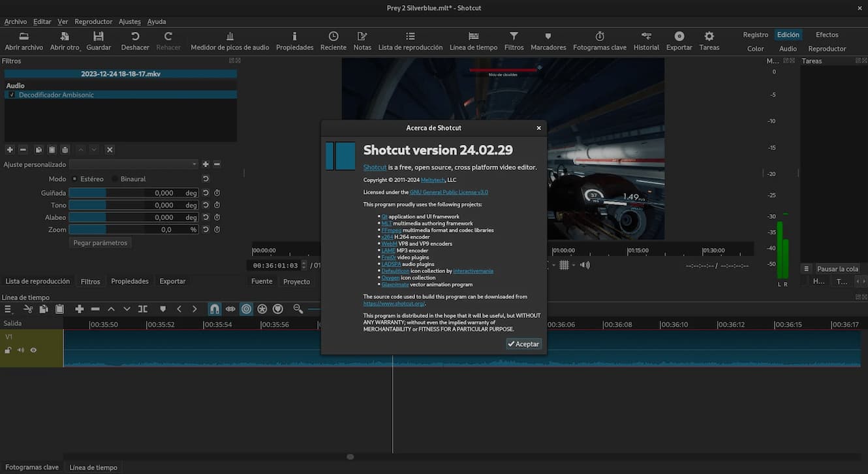Toggle V1 track lock icon

pos(8,351)
